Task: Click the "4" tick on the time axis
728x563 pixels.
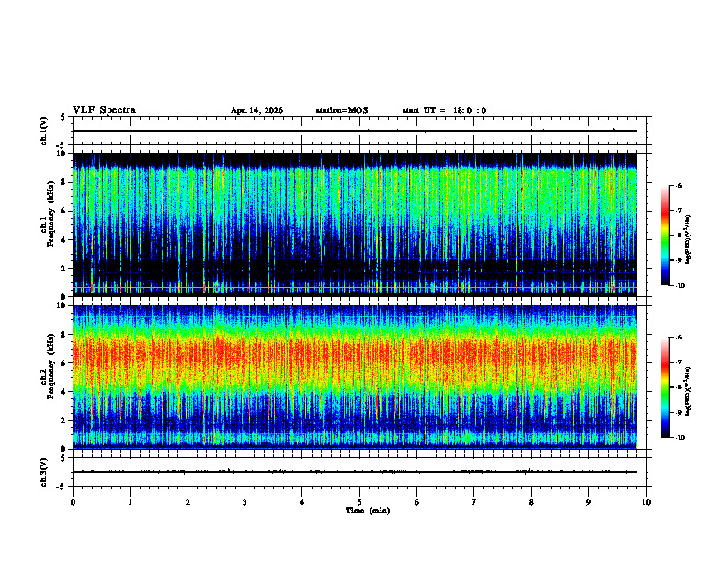Action: [x=302, y=502]
